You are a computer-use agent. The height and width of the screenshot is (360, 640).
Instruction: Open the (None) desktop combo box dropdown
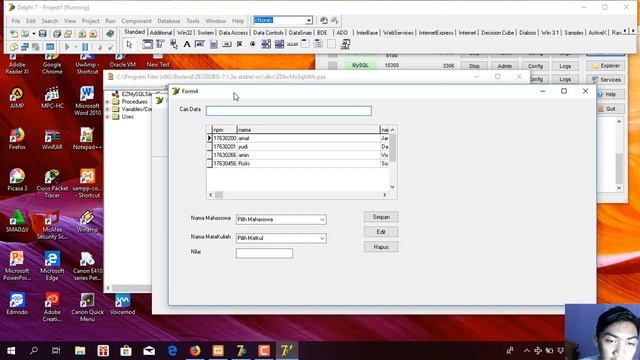point(309,20)
